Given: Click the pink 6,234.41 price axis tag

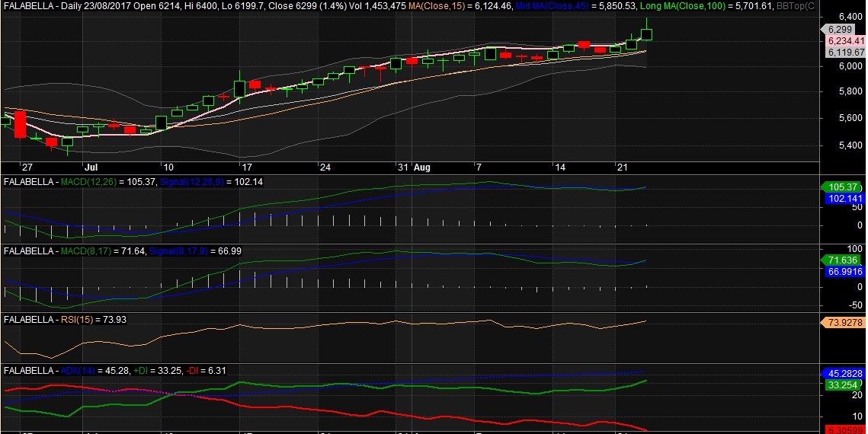Looking at the screenshot, I should (845, 41).
